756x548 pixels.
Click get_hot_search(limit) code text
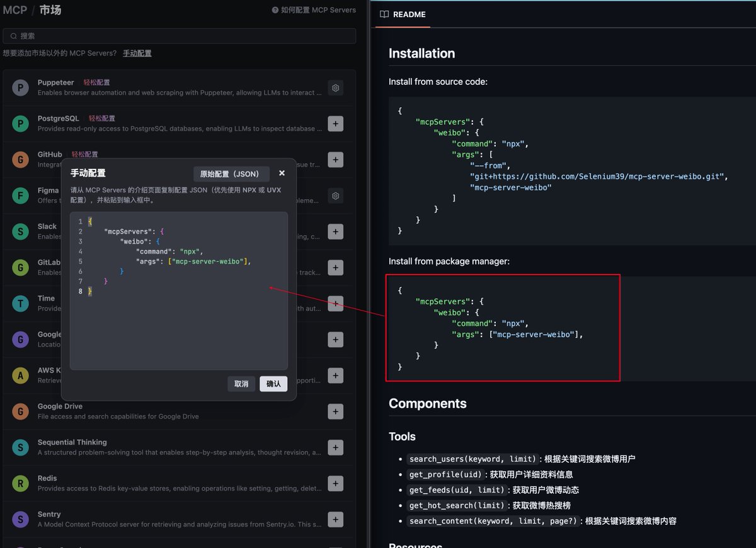[x=457, y=505]
